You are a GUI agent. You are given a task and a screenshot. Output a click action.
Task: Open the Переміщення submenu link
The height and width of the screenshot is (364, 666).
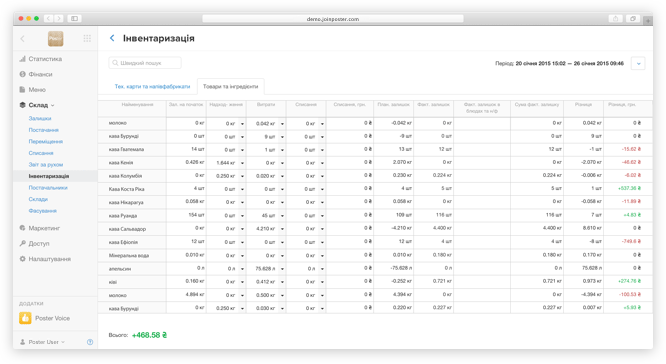45,141
